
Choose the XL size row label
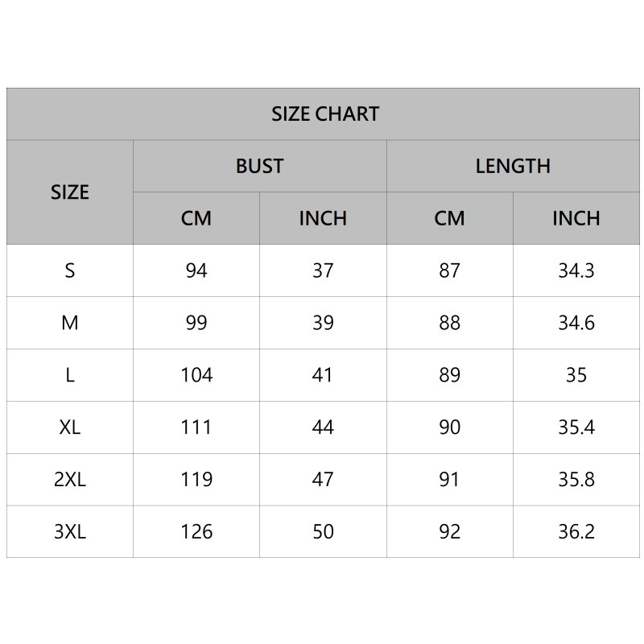tap(70, 427)
